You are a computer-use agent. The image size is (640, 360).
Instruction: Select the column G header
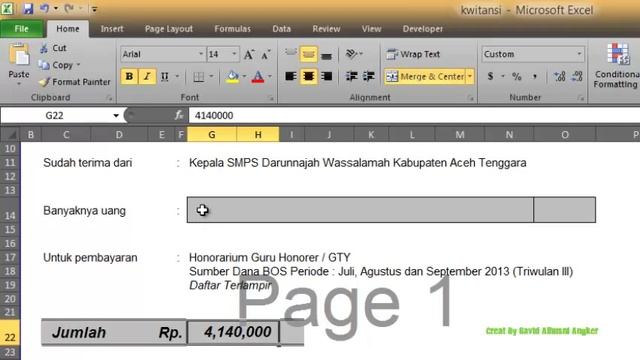click(212, 134)
